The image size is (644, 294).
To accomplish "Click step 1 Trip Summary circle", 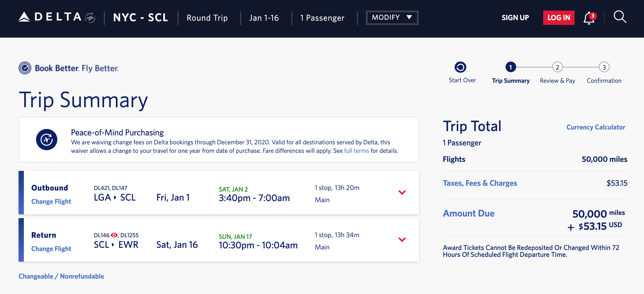I will tap(511, 67).
